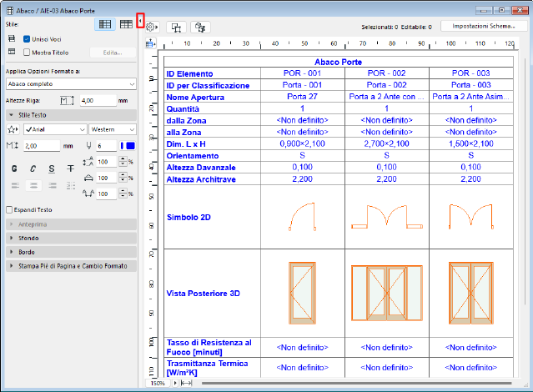The image size is (533, 392).
Task: Open the gear settings icon in toolbar
Action: 151,27
